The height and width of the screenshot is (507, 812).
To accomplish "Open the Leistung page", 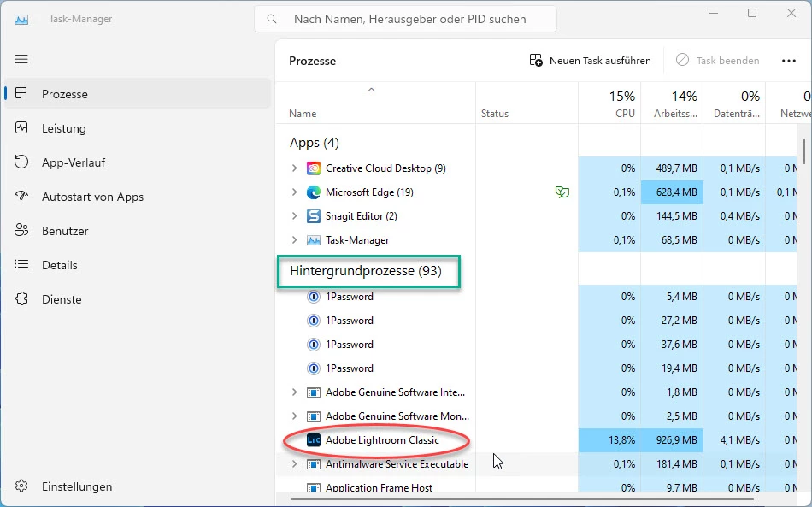I will coord(138,128).
